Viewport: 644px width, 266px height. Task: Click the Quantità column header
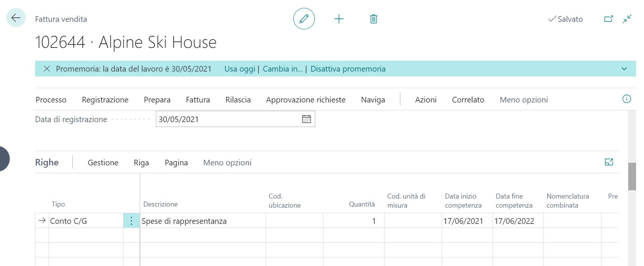[362, 204]
